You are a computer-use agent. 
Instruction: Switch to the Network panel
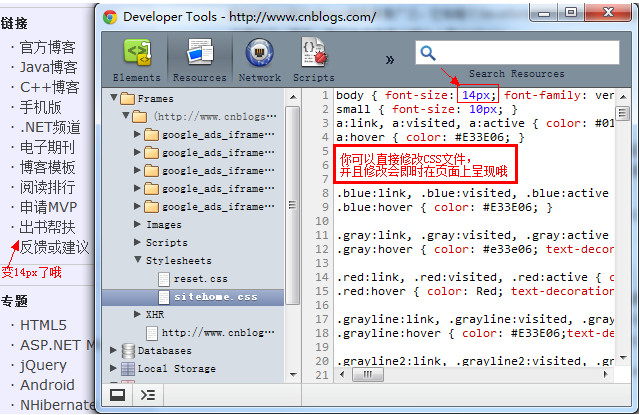(259, 58)
